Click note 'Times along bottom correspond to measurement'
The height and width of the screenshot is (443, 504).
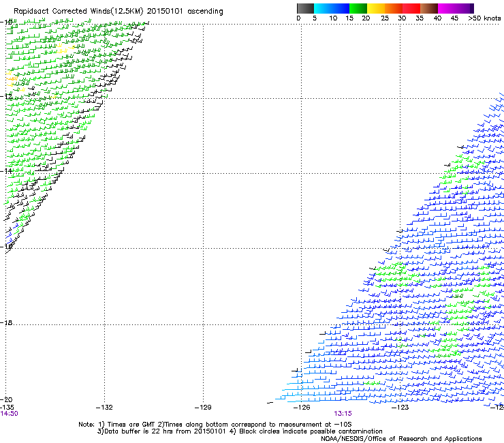[x=244, y=425]
